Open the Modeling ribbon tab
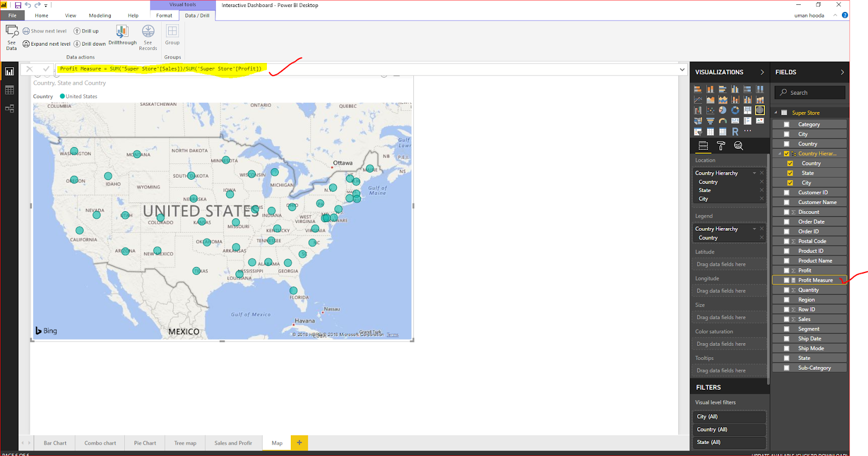Viewport: 868px width, 456px height. (x=100, y=16)
